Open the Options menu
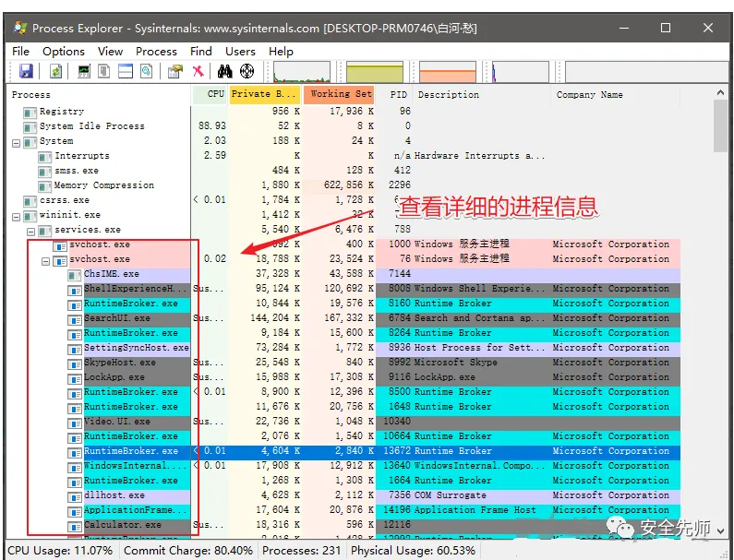 pos(64,51)
